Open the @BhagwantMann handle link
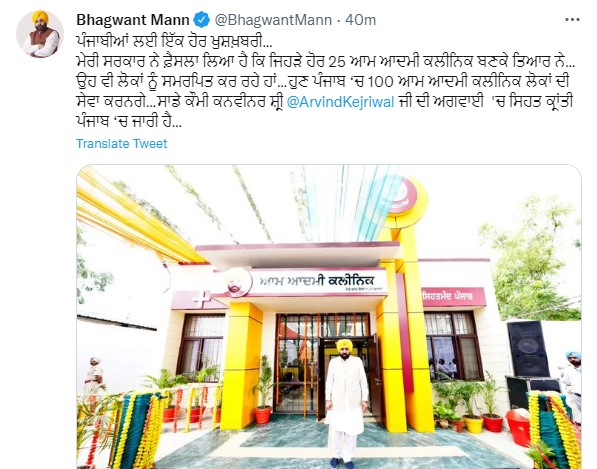The height and width of the screenshot is (469, 597). pos(273,20)
